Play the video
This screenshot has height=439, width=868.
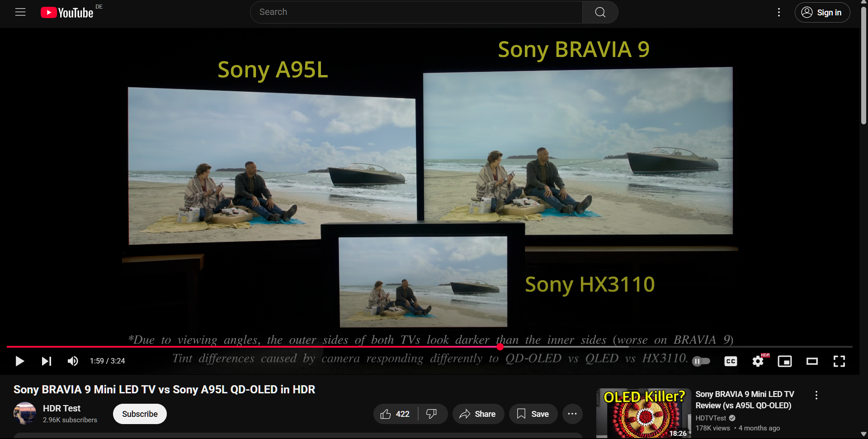pyautogui.click(x=19, y=361)
